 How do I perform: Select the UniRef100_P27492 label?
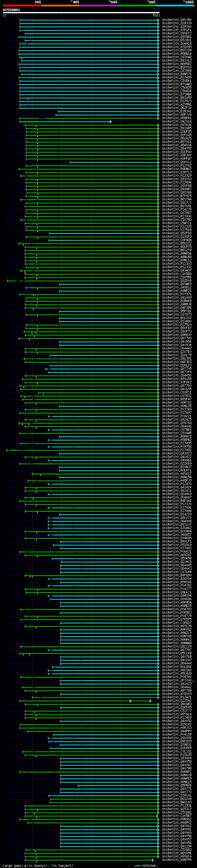coord(177,450)
